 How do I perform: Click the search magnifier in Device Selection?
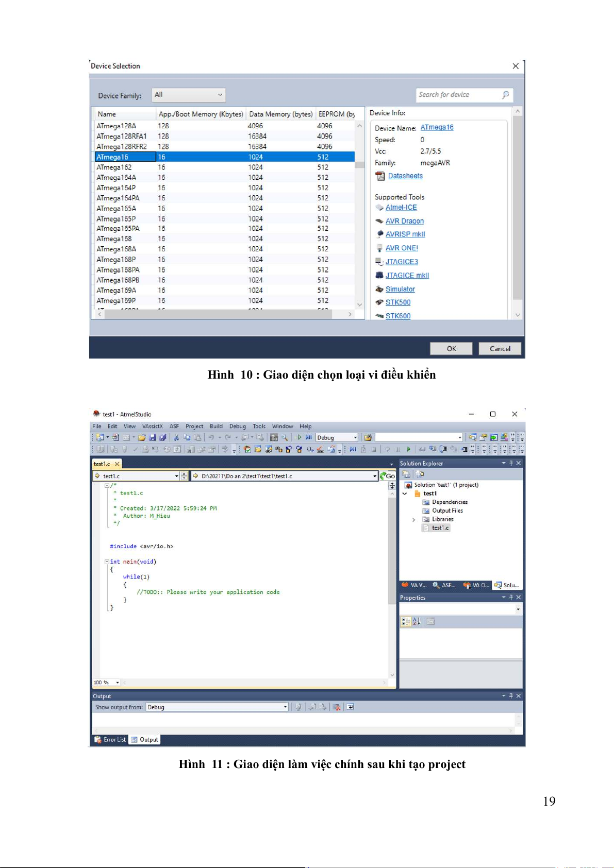505,95
